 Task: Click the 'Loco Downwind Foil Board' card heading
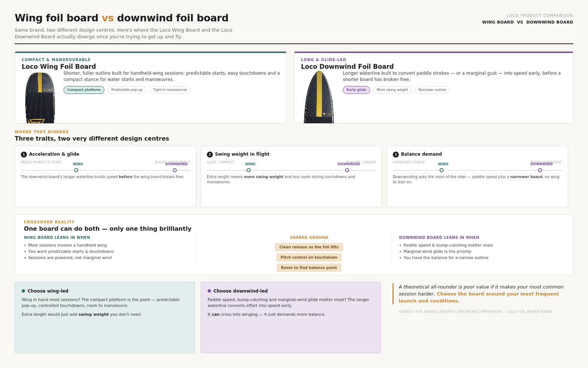[347, 67]
